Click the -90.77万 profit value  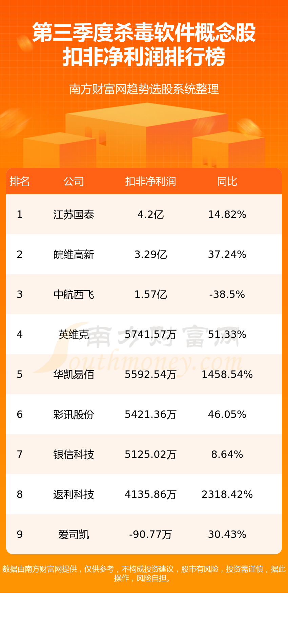click(x=150, y=535)
